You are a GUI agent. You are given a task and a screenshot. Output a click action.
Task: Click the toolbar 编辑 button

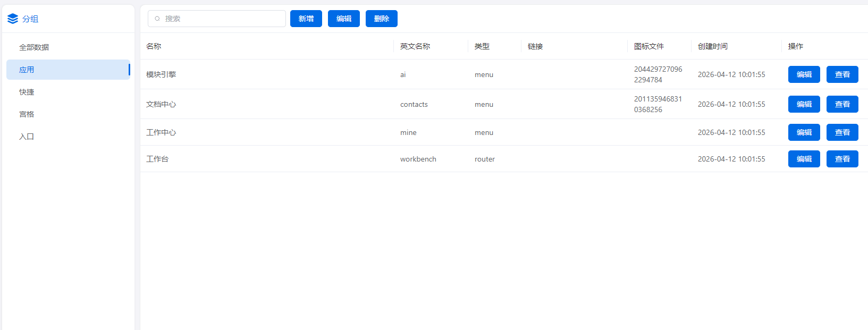tap(344, 19)
